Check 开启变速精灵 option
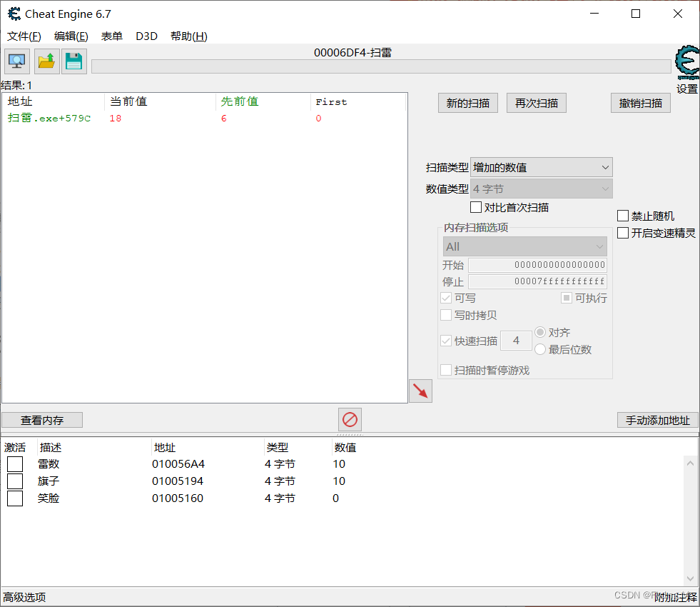 point(623,232)
